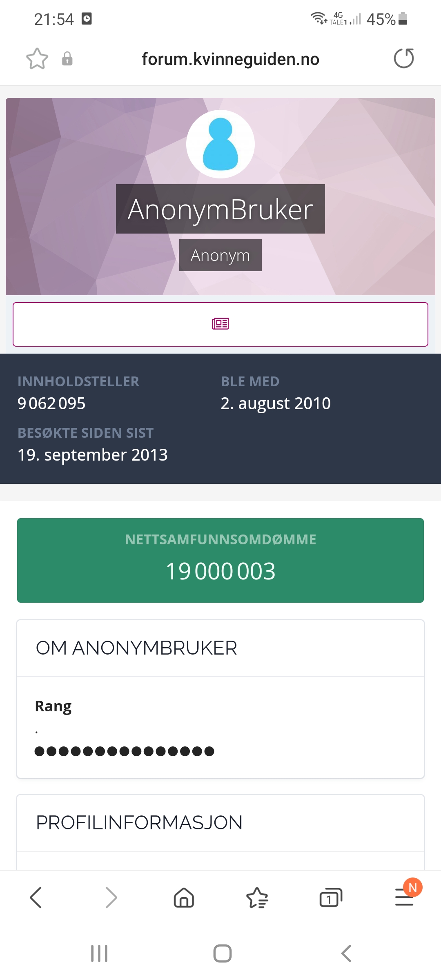
Task: Tap the Nettsamfunnsomdømme green reputation box
Action: coord(220,560)
